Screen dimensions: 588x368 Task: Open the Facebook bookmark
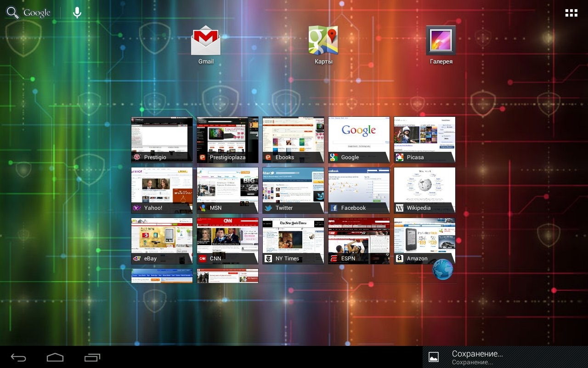(x=359, y=190)
